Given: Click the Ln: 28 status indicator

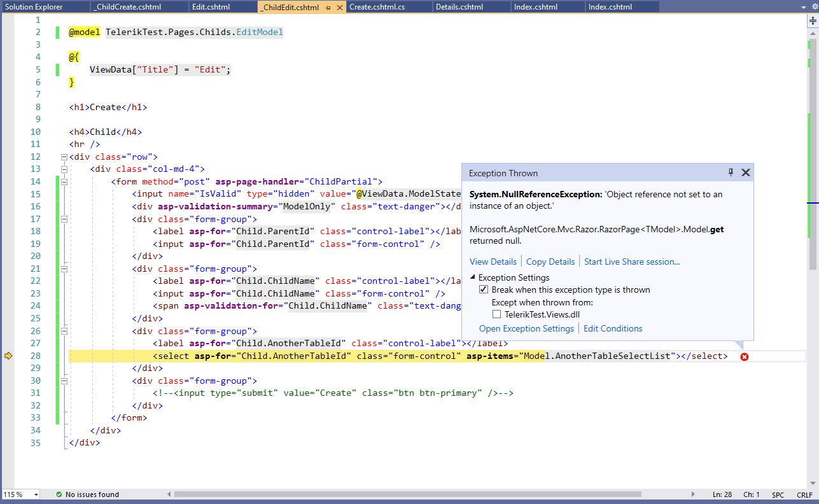Looking at the screenshot, I should pyautogui.click(x=722, y=494).
